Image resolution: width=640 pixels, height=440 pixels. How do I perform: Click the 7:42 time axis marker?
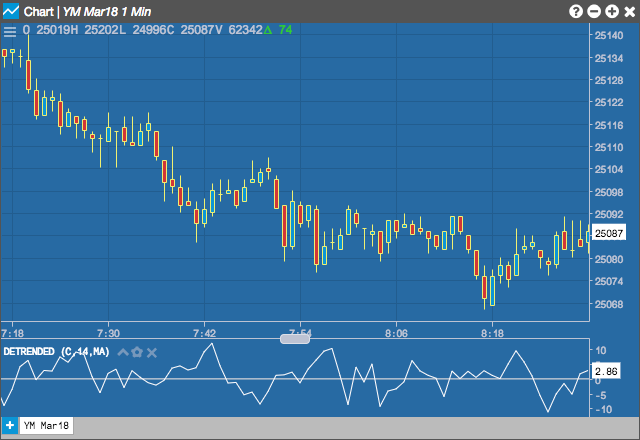[204, 333]
